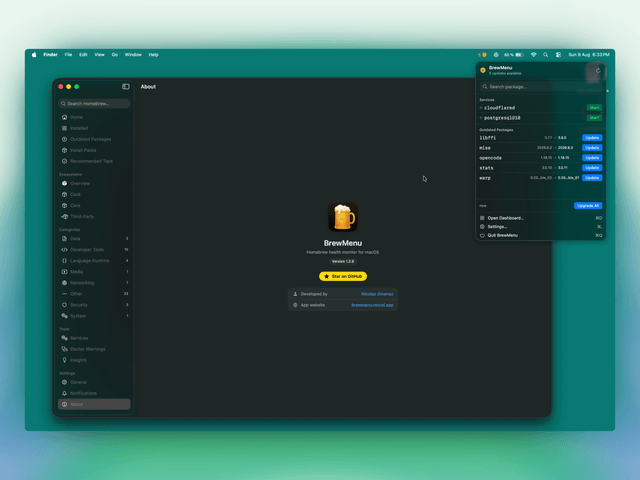Open the View menu
The image size is (640, 480).
point(99,55)
